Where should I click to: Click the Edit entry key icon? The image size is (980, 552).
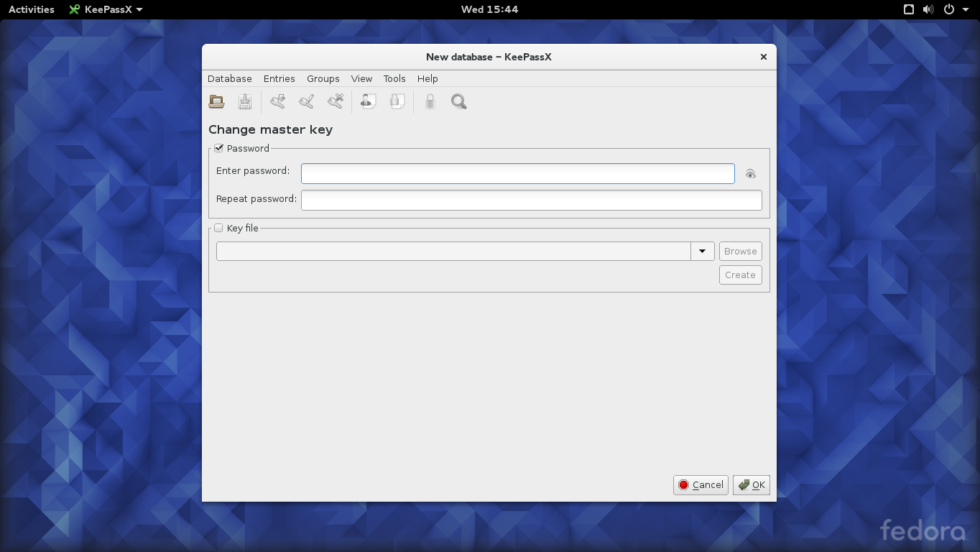(x=307, y=101)
